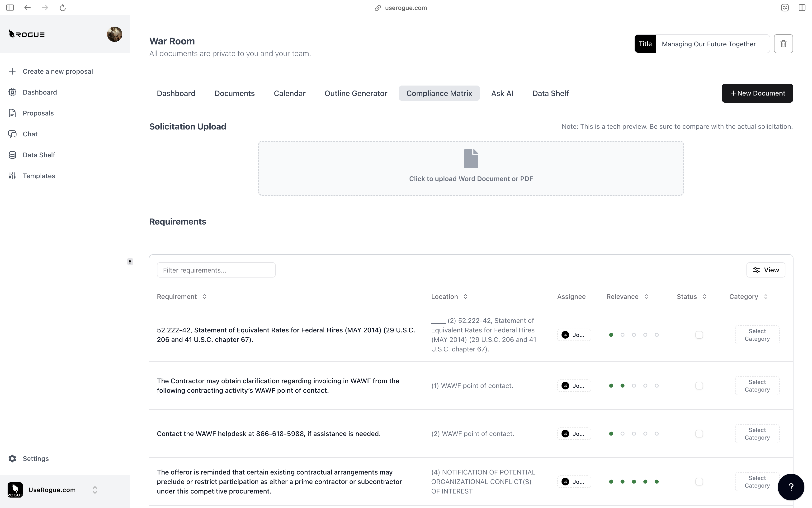812x508 pixels.
Task: Check status box for WAWF helpdesk row
Action: (699, 434)
